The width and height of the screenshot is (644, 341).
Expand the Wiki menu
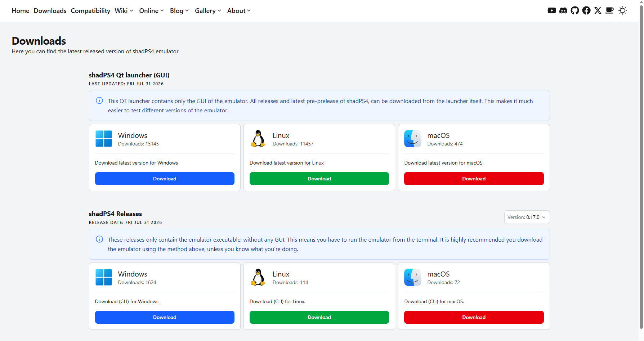[x=124, y=11]
